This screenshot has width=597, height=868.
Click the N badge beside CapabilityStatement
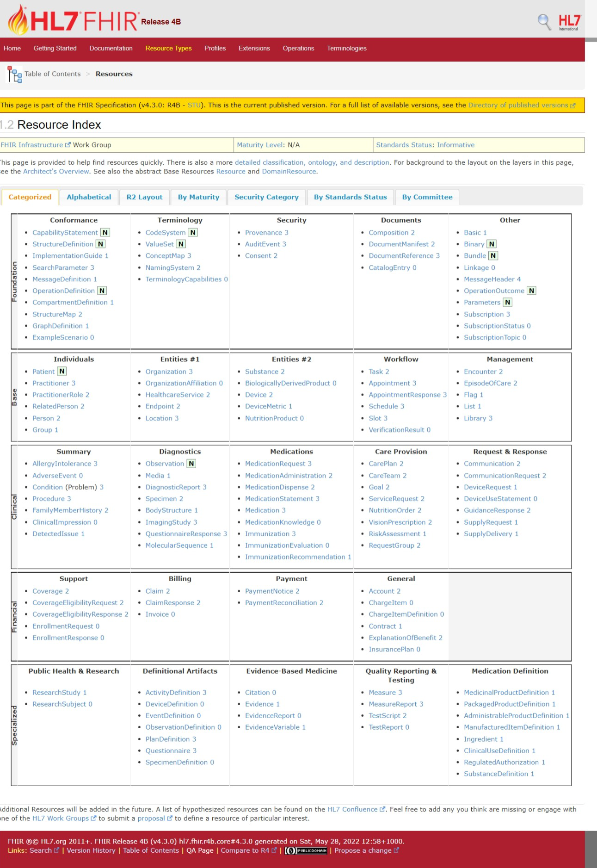[105, 233]
